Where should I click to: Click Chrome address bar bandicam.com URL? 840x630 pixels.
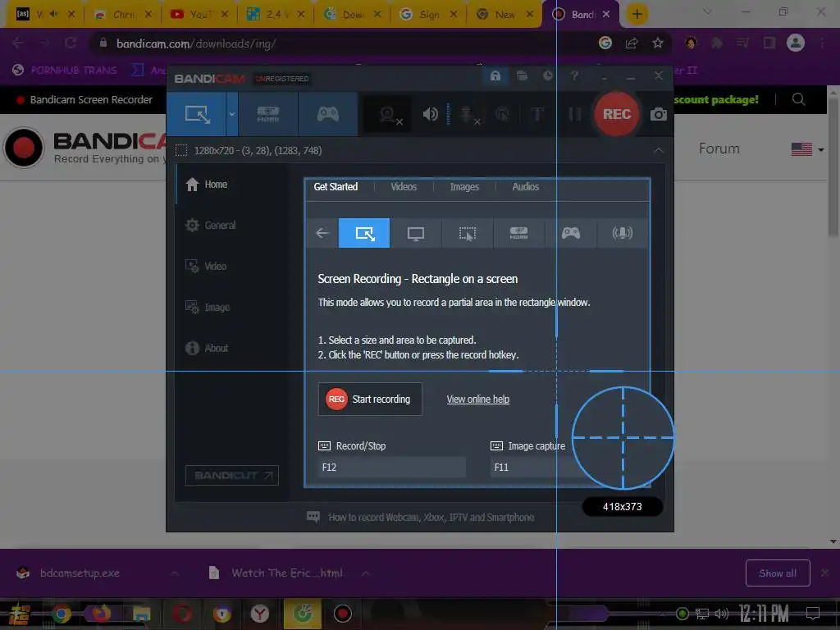tap(196, 43)
